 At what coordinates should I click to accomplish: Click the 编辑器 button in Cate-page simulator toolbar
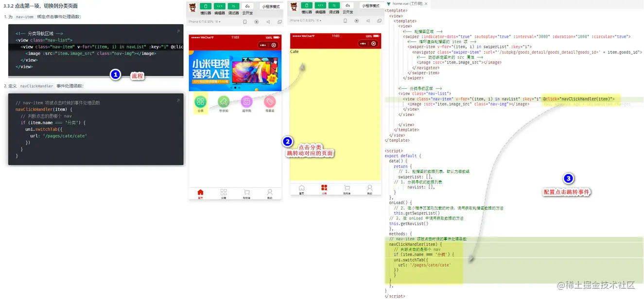[x=320, y=6]
